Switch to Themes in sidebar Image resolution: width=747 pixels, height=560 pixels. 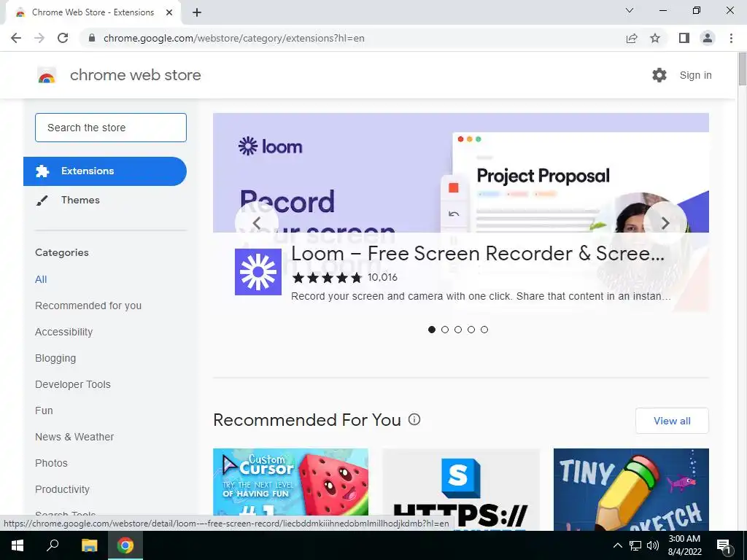(x=80, y=200)
